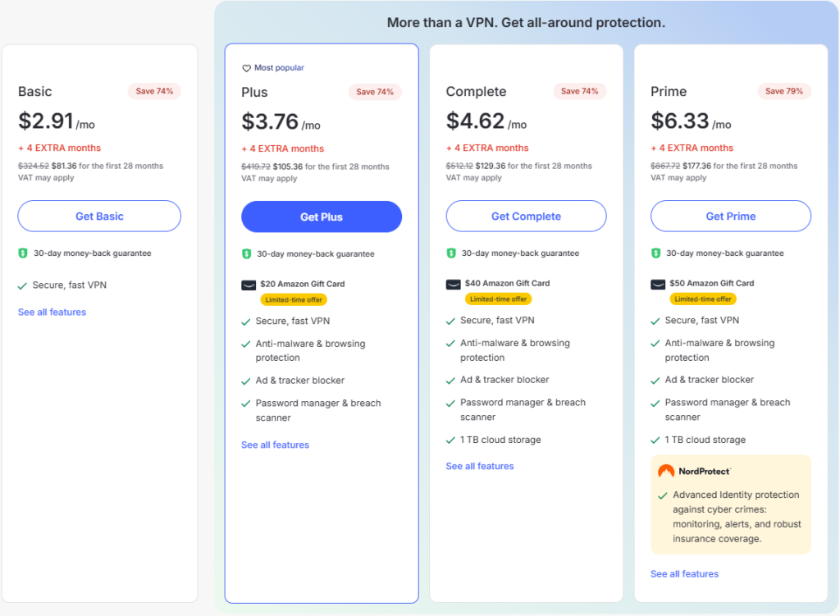
Task: Click the Amazon card icon in Prime plan
Action: click(x=658, y=284)
